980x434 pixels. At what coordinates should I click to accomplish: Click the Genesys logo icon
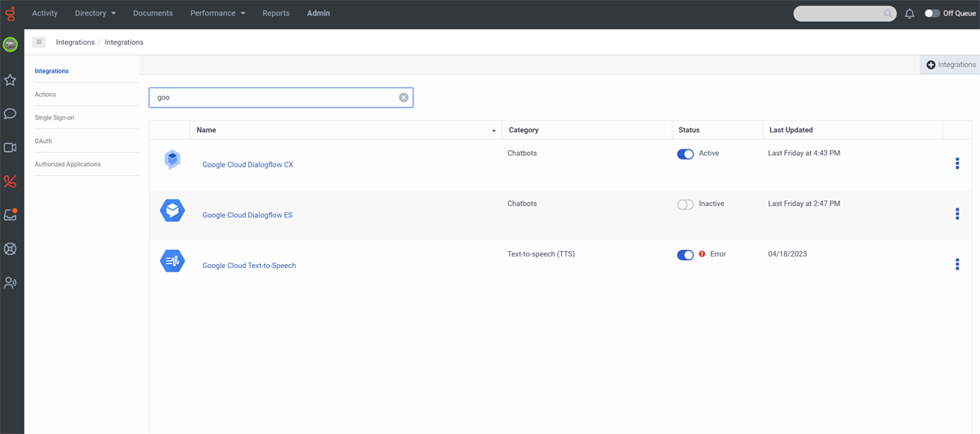pyautogui.click(x=11, y=14)
